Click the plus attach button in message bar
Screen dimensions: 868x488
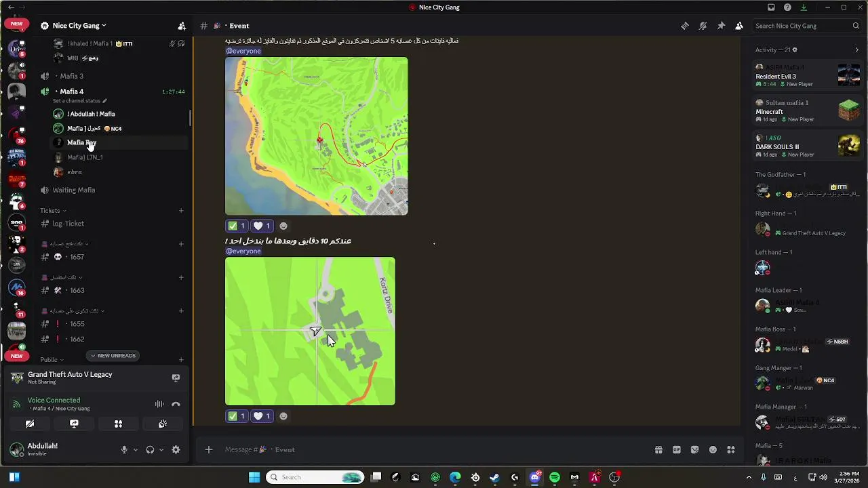tap(209, 449)
